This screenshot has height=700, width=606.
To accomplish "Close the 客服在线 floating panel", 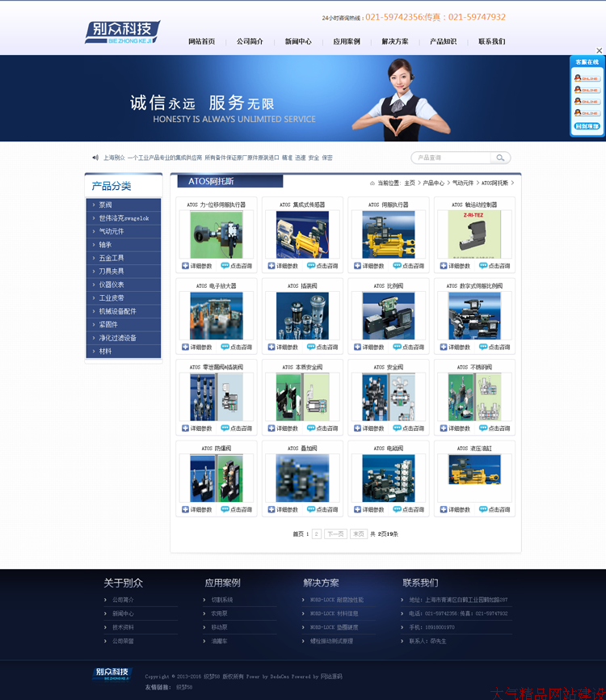I will 600,50.
